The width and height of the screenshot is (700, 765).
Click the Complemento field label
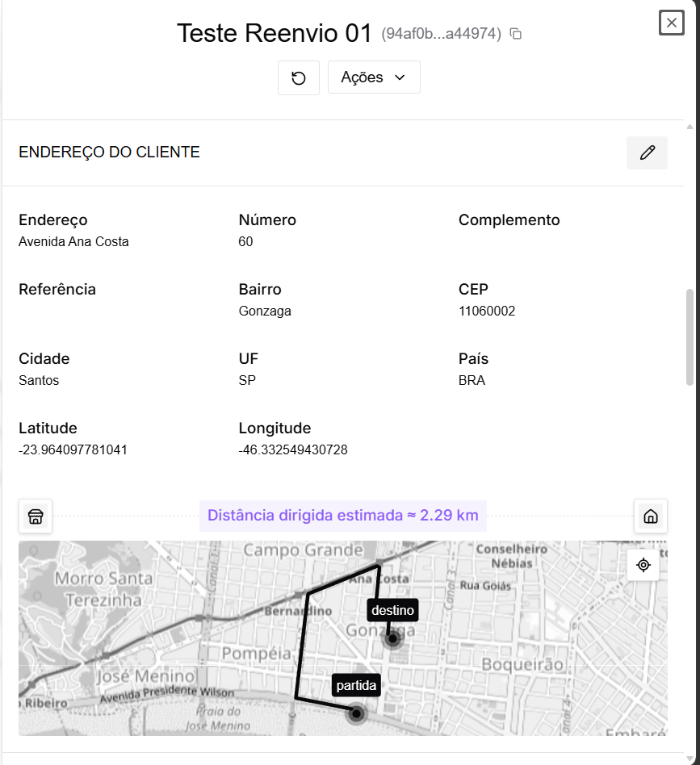pos(509,220)
